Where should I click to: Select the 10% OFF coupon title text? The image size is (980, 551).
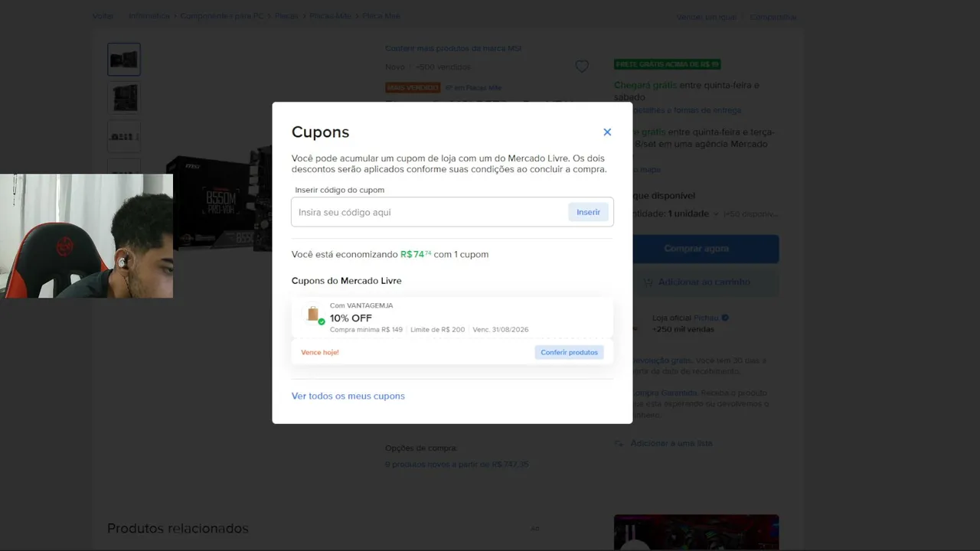coord(351,318)
